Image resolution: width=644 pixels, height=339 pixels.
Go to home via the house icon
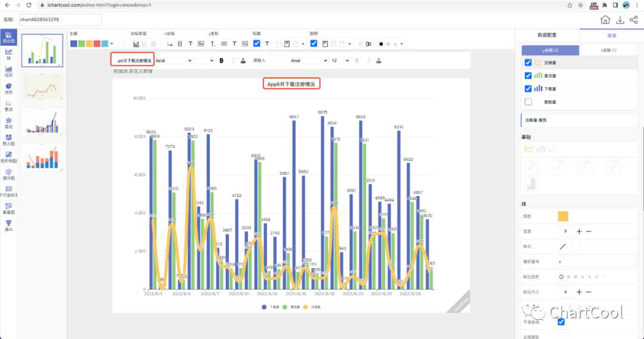(x=605, y=20)
